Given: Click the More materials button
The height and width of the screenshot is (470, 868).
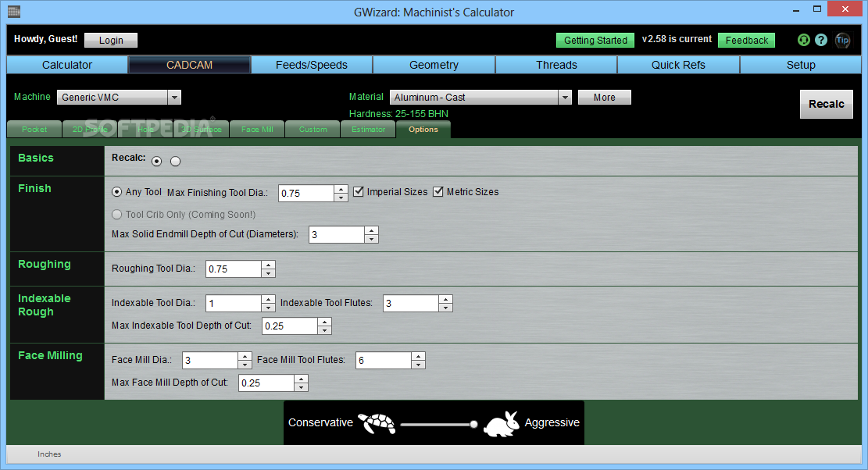Looking at the screenshot, I should click(605, 98).
